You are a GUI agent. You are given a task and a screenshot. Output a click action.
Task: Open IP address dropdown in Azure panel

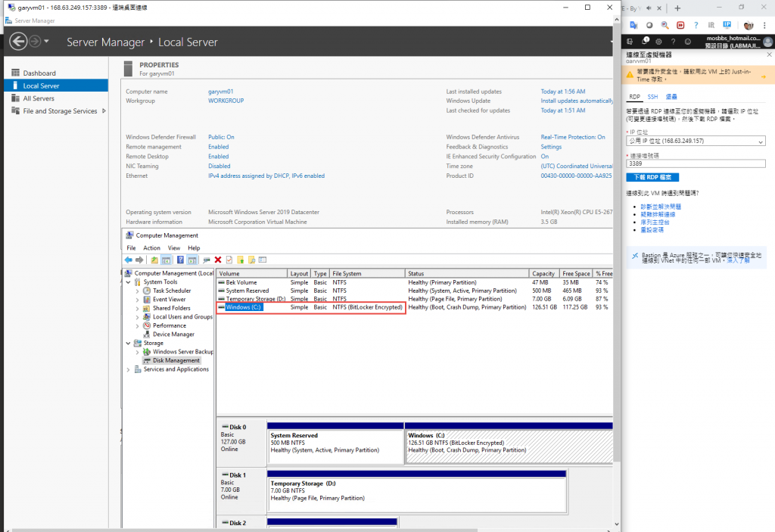pyautogui.click(x=696, y=141)
